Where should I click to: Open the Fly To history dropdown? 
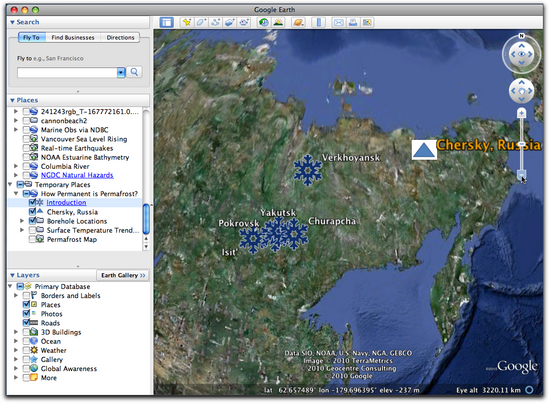(121, 72)
